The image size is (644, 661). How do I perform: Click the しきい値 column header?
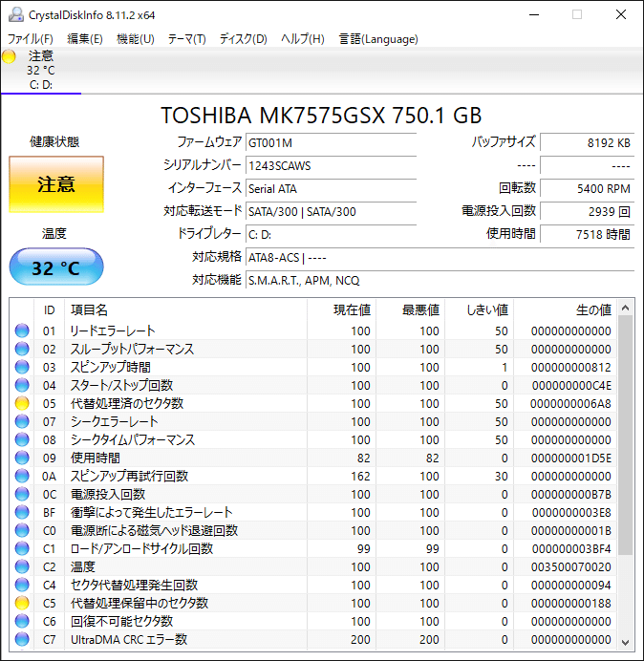pyautogui.click(x=479, y=310)
